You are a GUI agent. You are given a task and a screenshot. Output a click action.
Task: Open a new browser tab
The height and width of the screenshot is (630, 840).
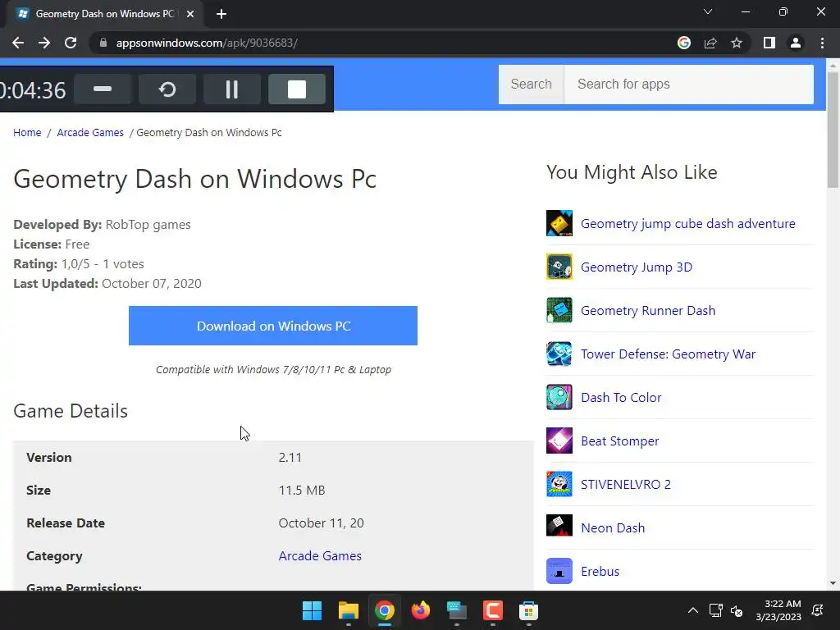pos(221,14)
